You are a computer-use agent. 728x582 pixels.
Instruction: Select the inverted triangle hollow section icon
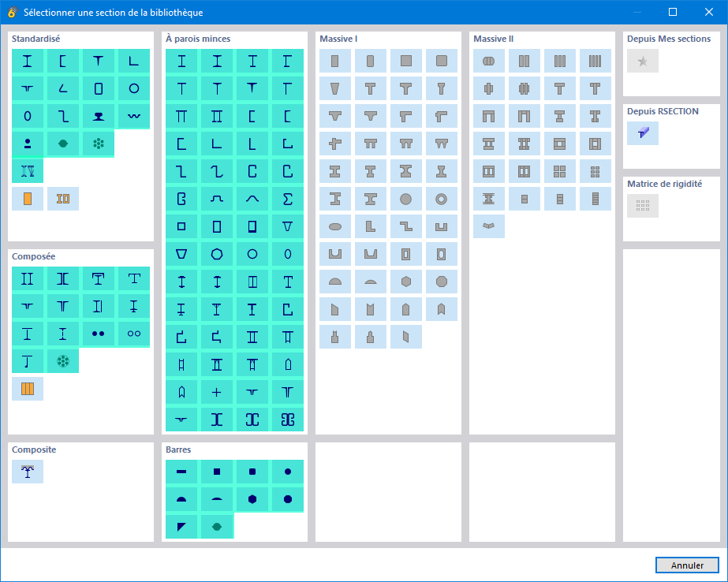(x=287, y=226)
